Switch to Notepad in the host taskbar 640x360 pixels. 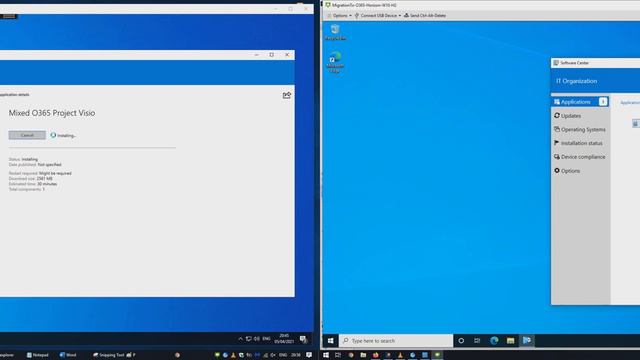point(38,355)
